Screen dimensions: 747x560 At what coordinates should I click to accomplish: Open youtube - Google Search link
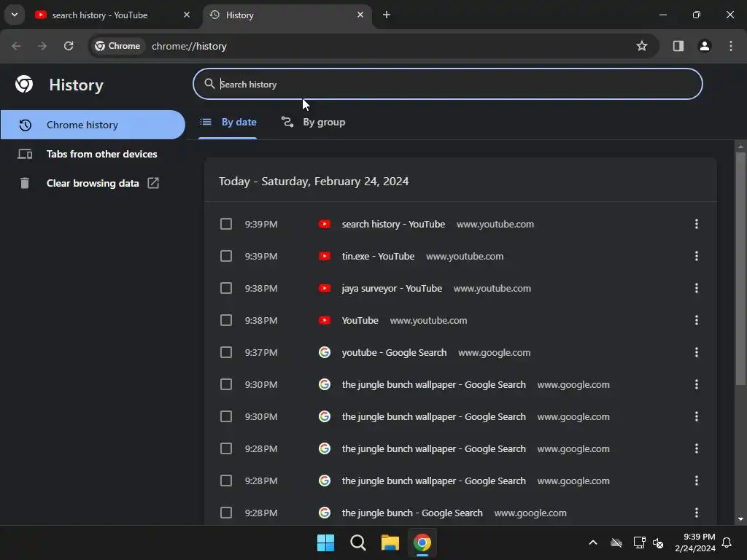[394, 353]
